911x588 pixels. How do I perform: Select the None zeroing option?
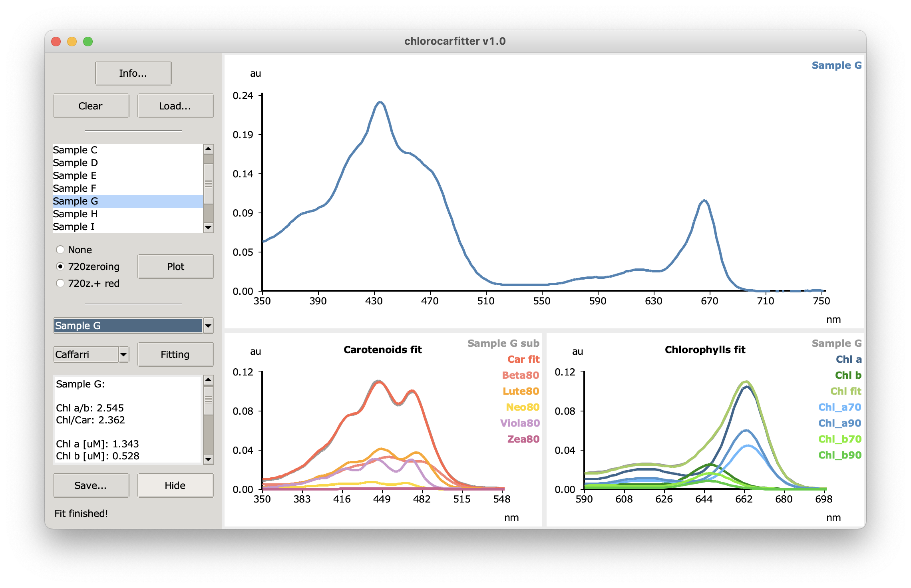click(x=61, y=249)
